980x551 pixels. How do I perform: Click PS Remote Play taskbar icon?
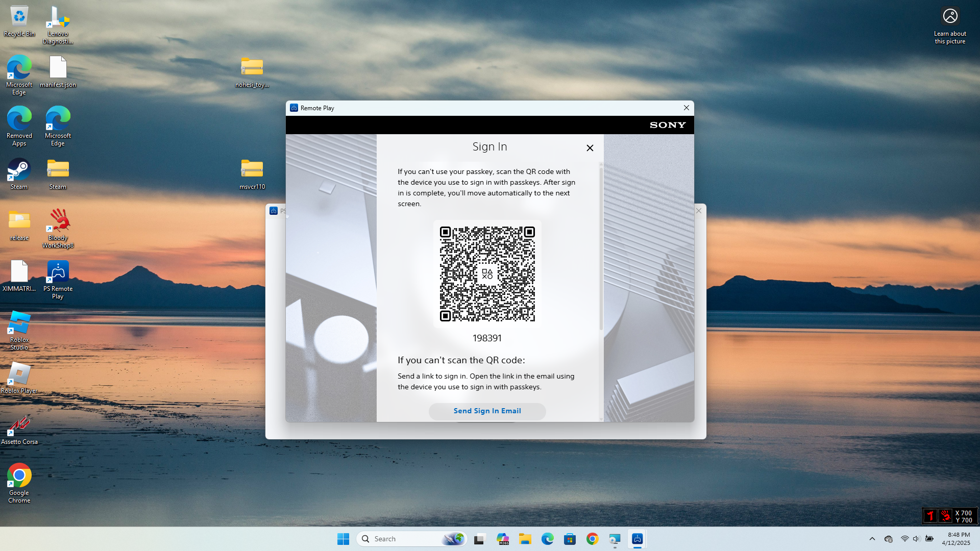click(637, 539)
